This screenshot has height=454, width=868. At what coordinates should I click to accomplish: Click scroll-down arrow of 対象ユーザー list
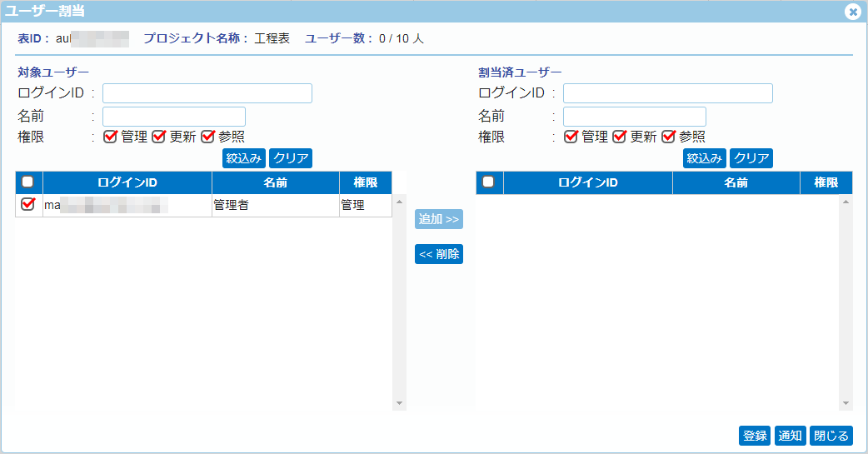coord(399,403)
